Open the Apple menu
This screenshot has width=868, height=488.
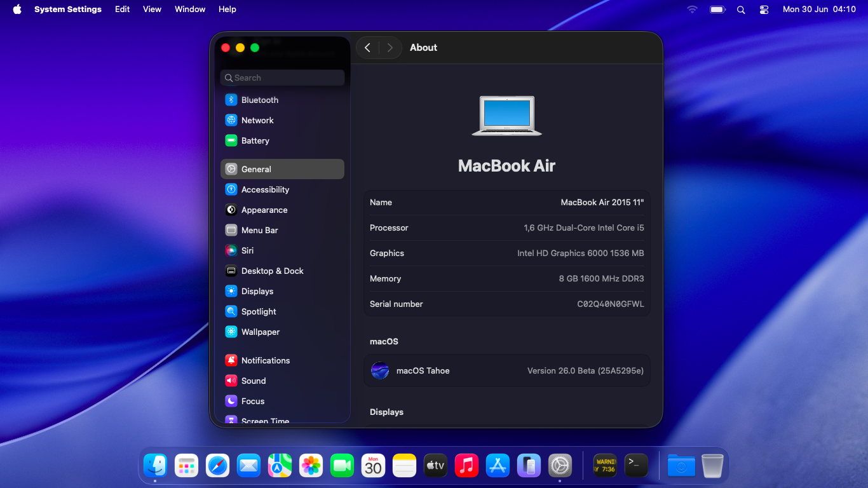[x=17, y=10]
